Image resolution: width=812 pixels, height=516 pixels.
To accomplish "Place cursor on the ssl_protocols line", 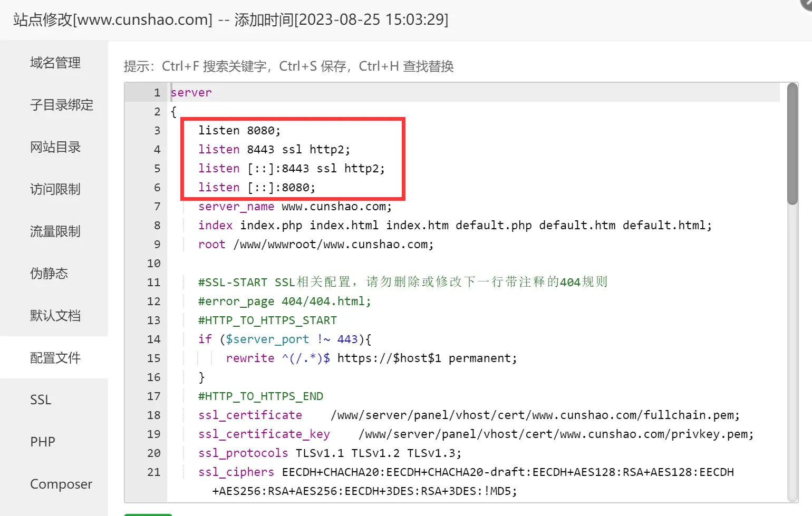I will [330, 453].
